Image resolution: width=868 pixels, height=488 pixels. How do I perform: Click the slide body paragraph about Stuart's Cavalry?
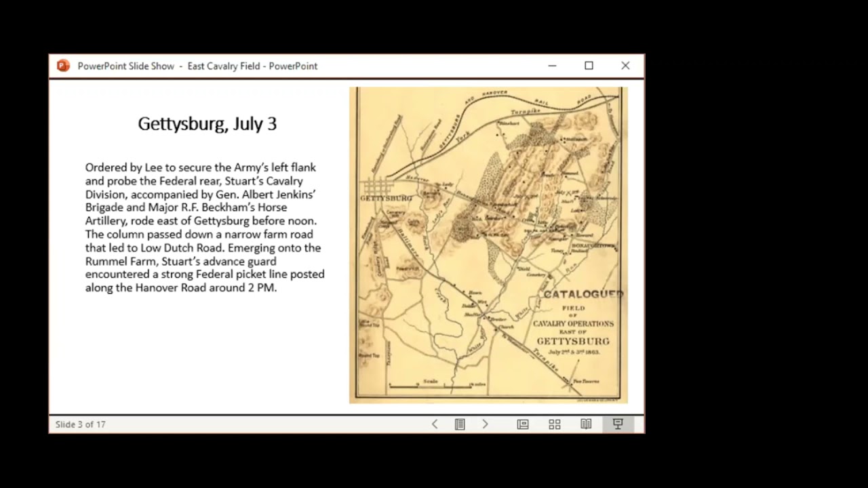[x=205, y=227]
